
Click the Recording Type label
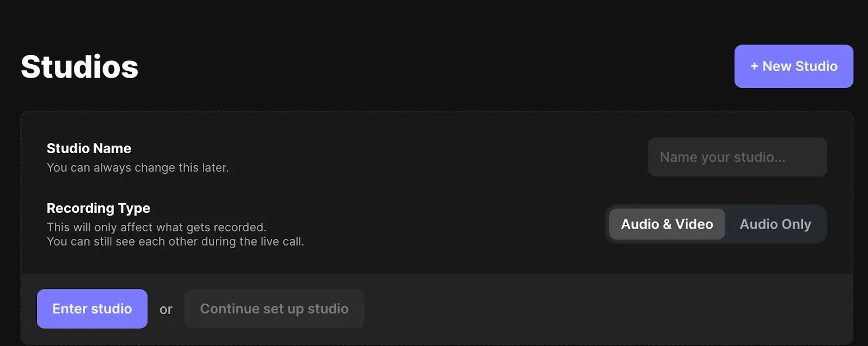tap(98, 208)
